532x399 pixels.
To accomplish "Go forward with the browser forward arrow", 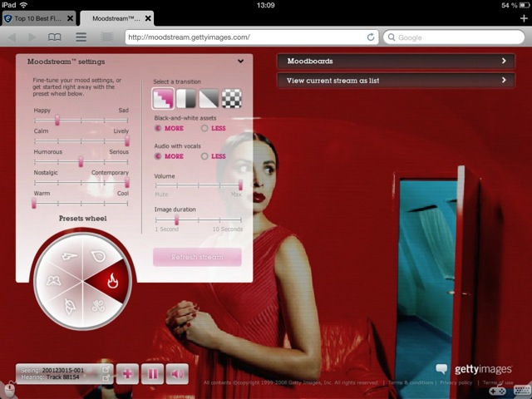I will pos(32,37).
